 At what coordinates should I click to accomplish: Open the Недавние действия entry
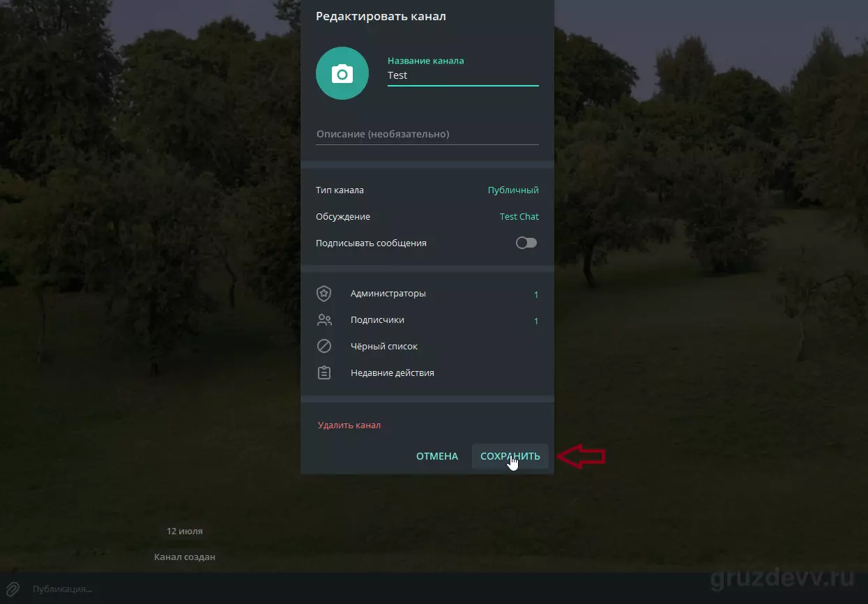click(427, 373)
